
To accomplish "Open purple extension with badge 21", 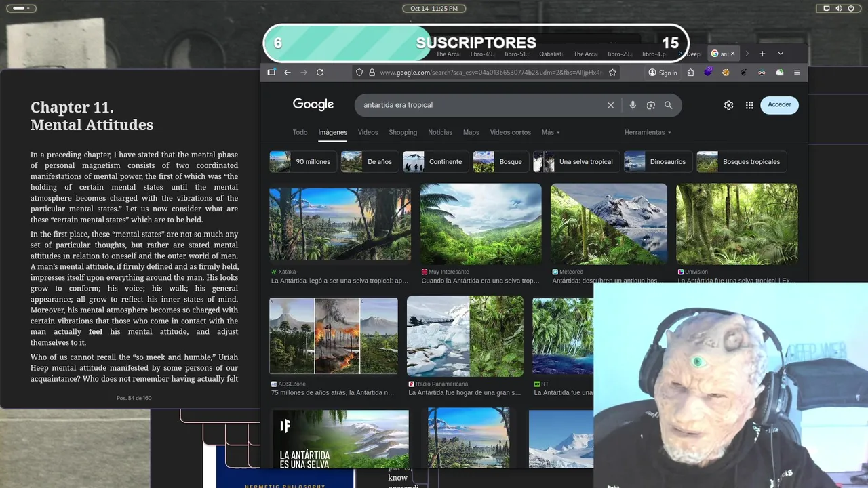I will 708,72.
